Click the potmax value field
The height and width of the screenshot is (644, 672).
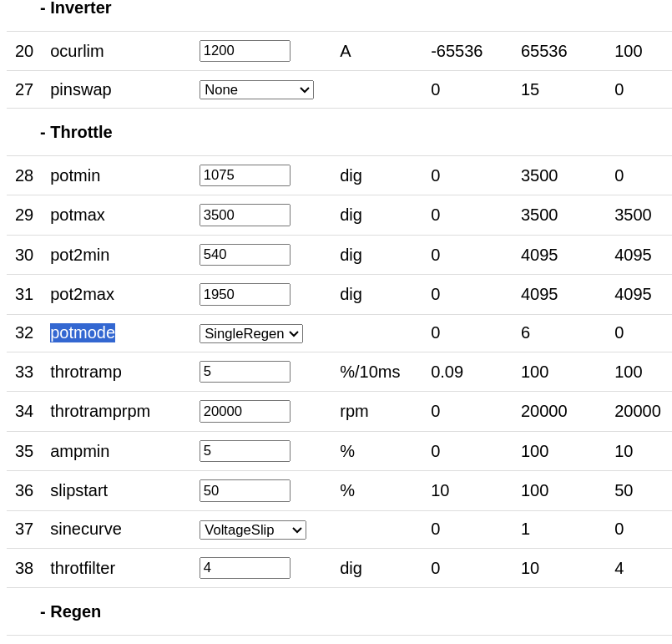point(245,215)
